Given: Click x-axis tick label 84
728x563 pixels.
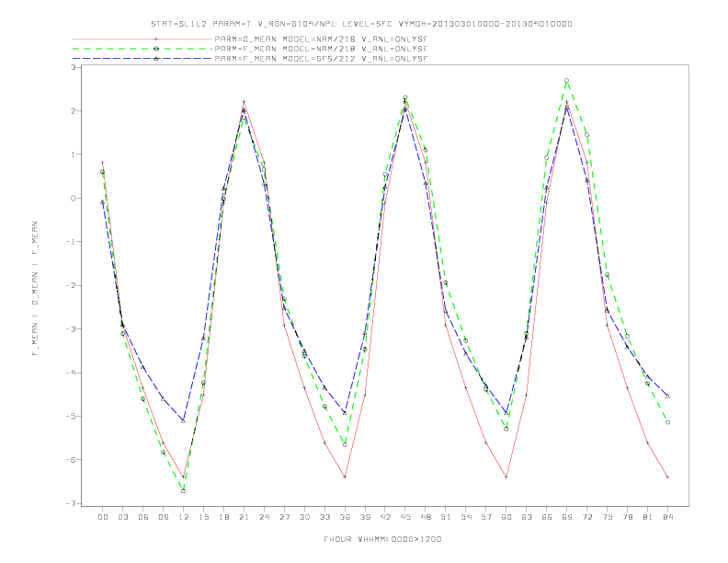Looking at the screenshot, I should [667, 517].
